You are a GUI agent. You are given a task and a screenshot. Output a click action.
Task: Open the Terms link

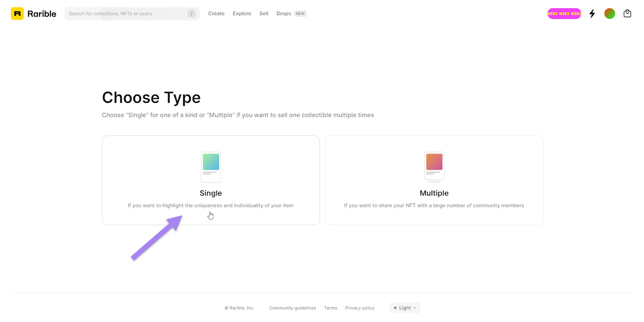point(330,308)
